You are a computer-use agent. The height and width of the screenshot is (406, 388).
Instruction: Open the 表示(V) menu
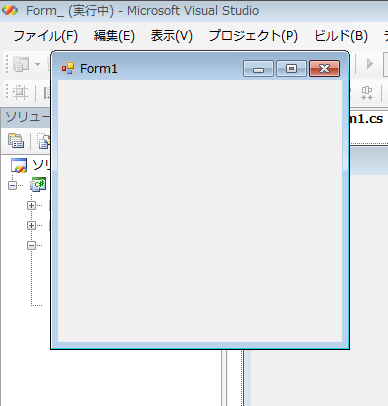click(x=172, y=36)
